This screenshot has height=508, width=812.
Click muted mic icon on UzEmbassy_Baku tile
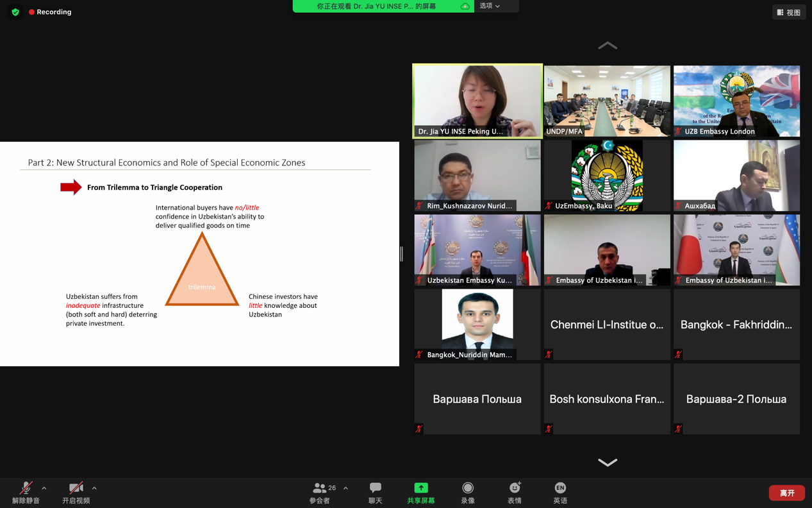(549, 206)
